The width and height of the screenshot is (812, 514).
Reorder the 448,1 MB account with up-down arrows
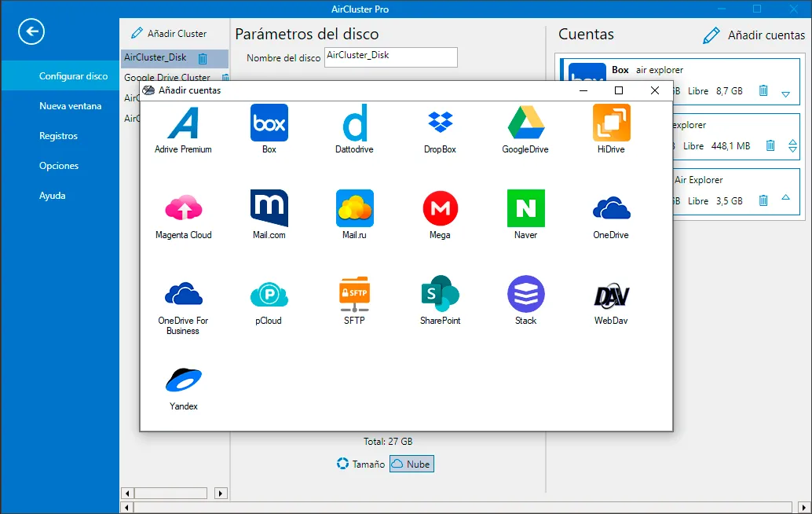tap(793, 145)
